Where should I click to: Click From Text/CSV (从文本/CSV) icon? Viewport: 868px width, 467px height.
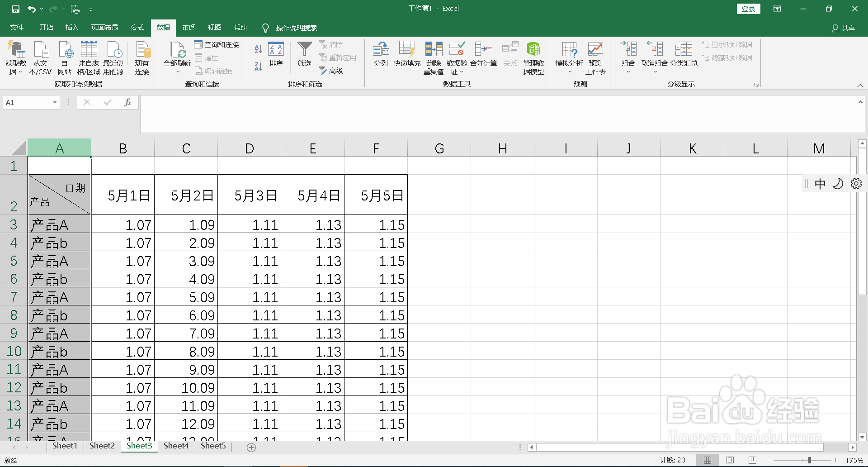point(40,58)
